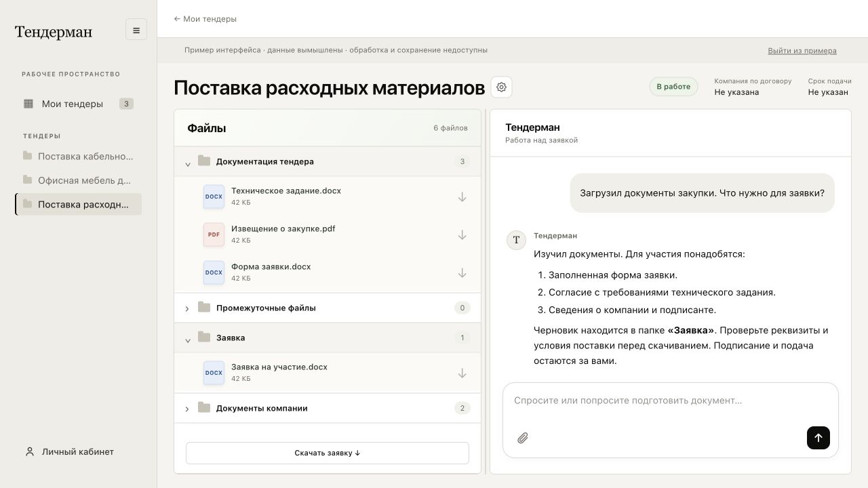Select the Поставка расходн… tender in sidebar

coord(78,204)
